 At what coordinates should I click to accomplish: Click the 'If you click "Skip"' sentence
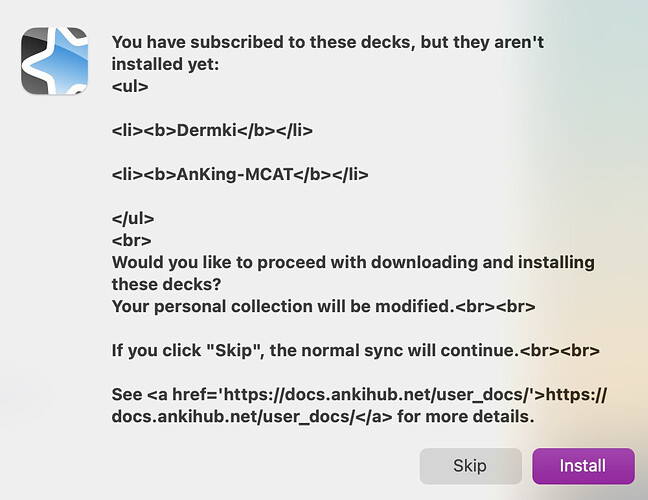tap(315, 350)
